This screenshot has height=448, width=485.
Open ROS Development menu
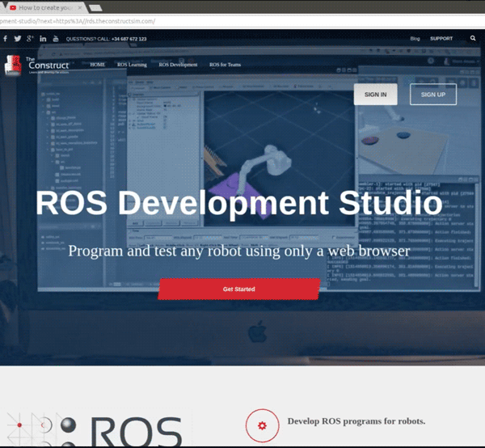[178, 65]
